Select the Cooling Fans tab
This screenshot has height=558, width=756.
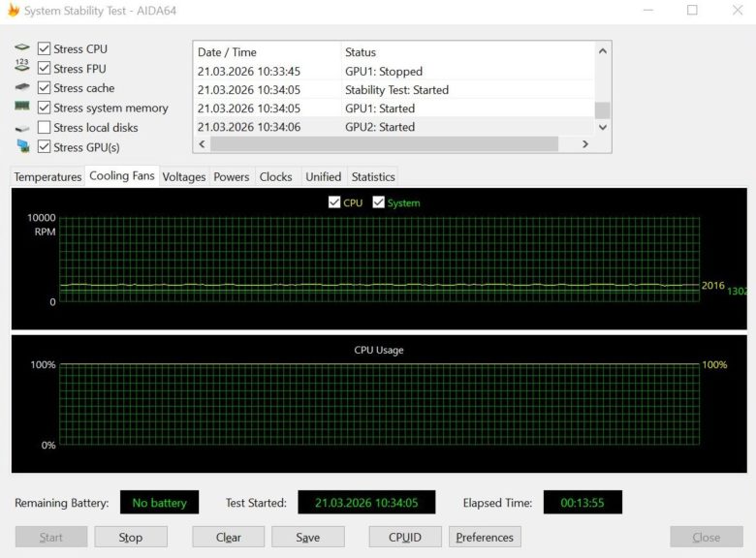pos(122,176)
